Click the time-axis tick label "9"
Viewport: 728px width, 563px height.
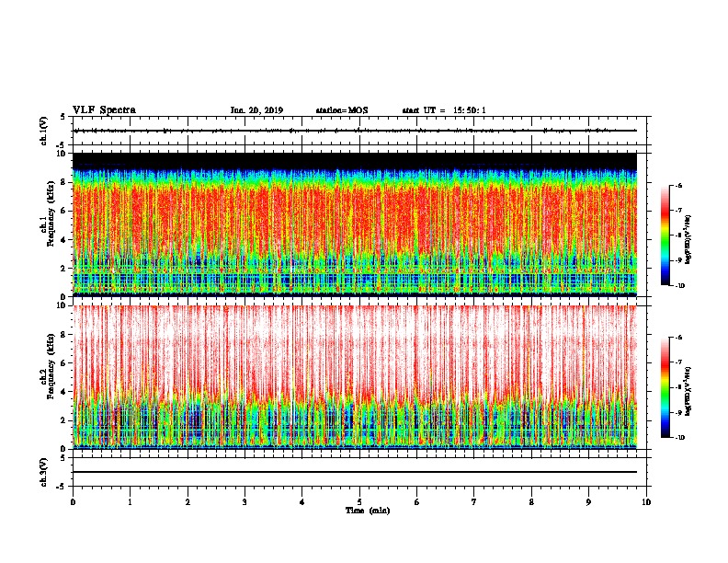click(x=588, y=502)
